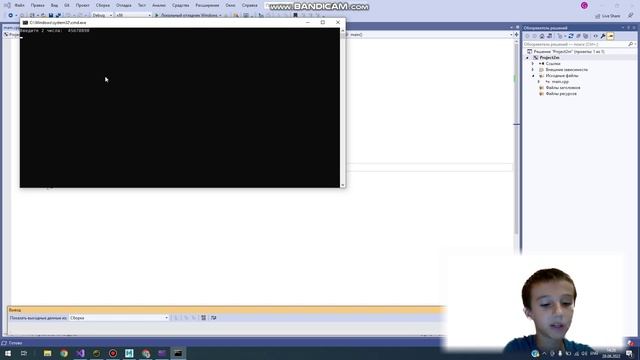Click the navigate back toolbar icon
The height and width of the screenshot is (360, 640).
click(x=11, y=15)
